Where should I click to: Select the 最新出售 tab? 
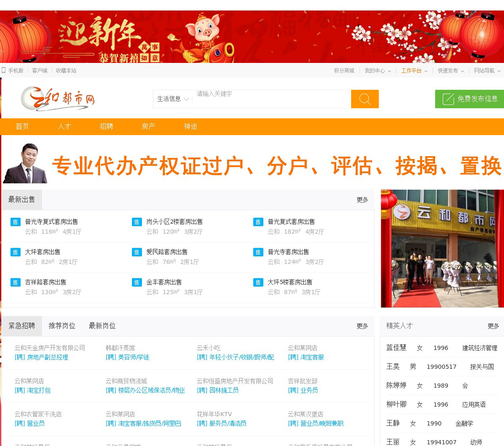click(x=22, y=200)
